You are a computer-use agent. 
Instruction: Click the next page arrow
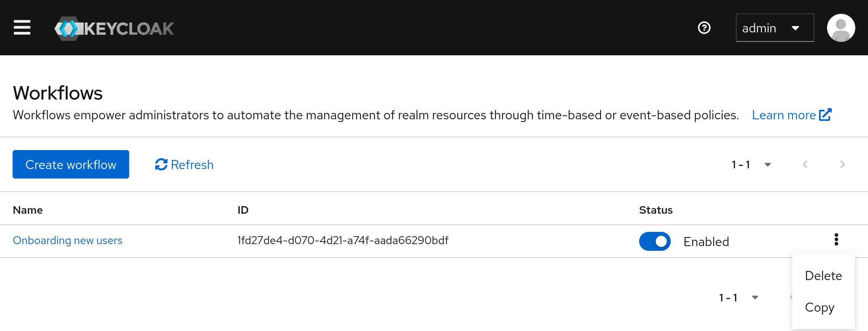[843, 164]
